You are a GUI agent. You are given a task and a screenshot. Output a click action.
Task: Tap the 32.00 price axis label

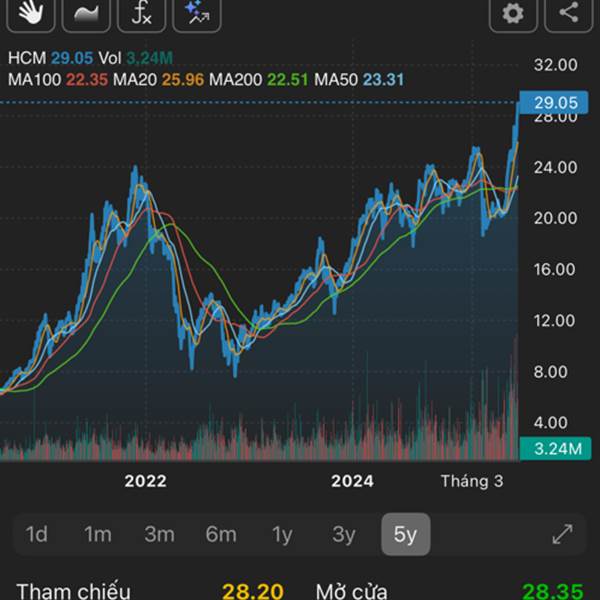[556, 65]
